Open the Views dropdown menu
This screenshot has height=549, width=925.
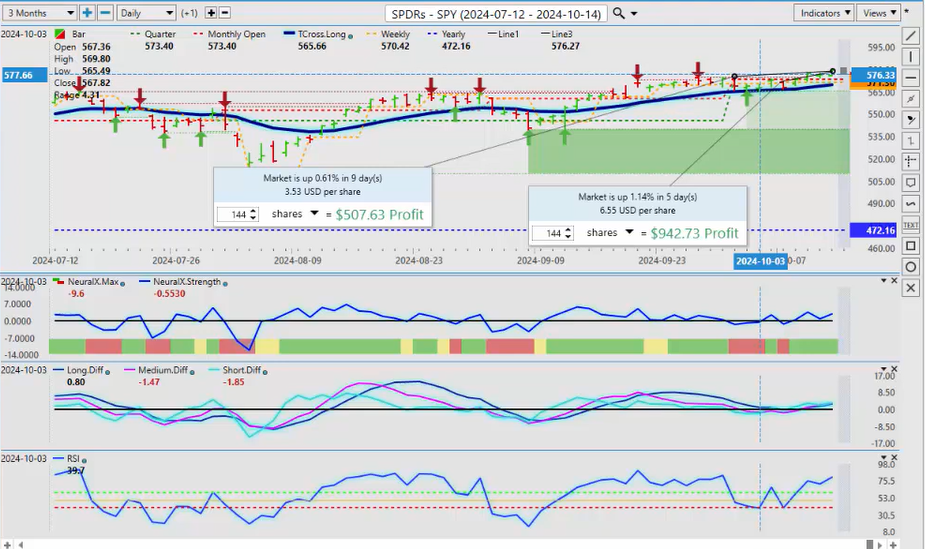coord(878,12)
